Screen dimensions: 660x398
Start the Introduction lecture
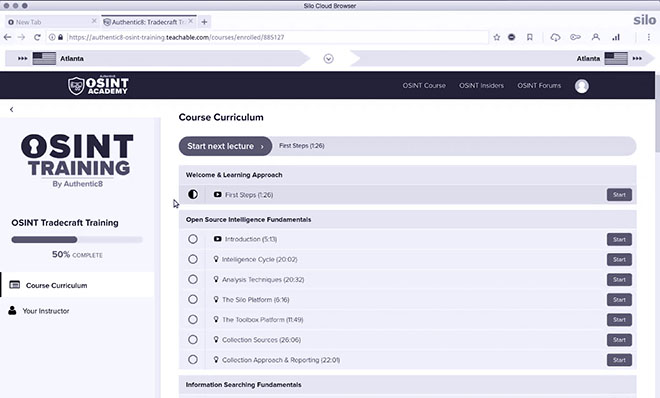pyautogui.click(x=619, y=239)
